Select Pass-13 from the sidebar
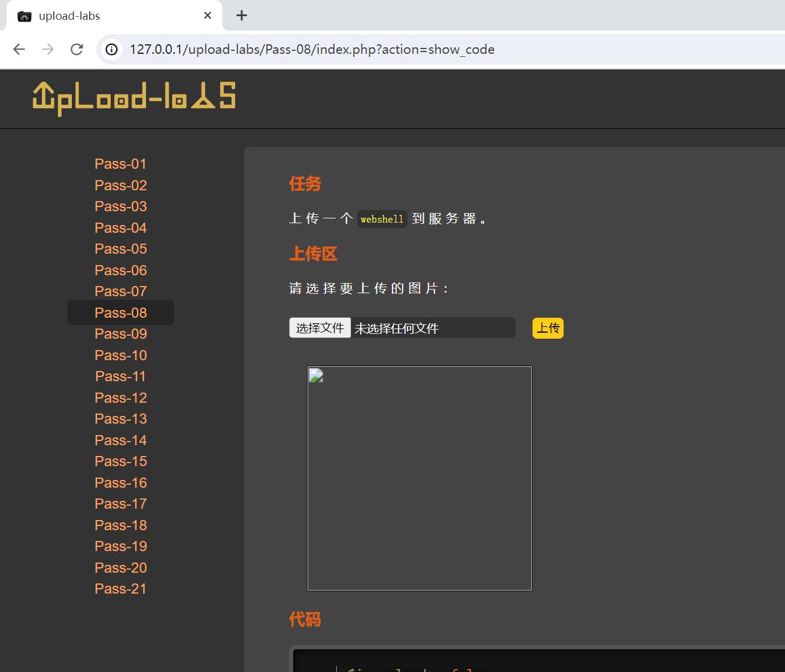The height and width of the screenshot is (672, 785). click(121, 419)
